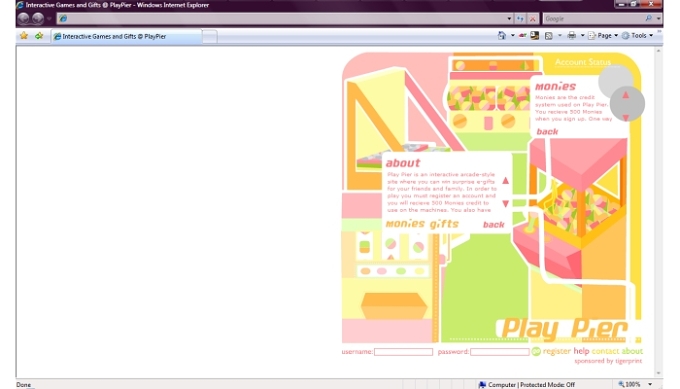Click the Stop loading X button
This screenshot has height=389, width=680.
[533, 19]
